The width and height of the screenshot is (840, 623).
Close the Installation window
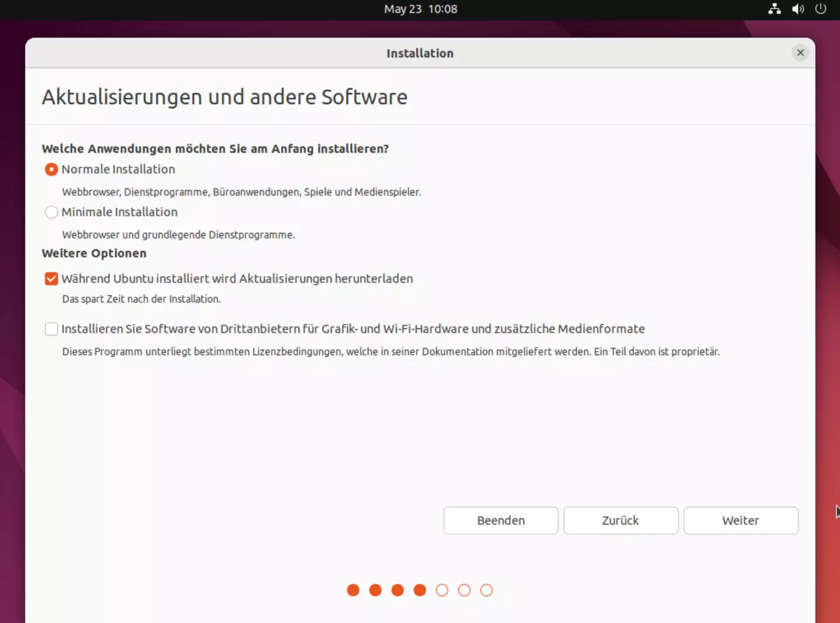click(800, 53)
